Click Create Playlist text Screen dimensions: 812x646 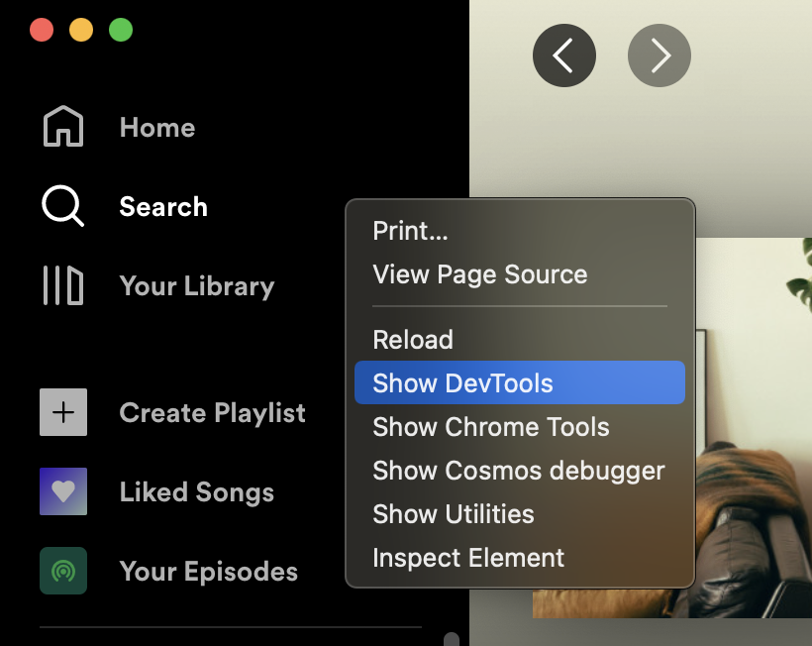(x=212, y=413)
